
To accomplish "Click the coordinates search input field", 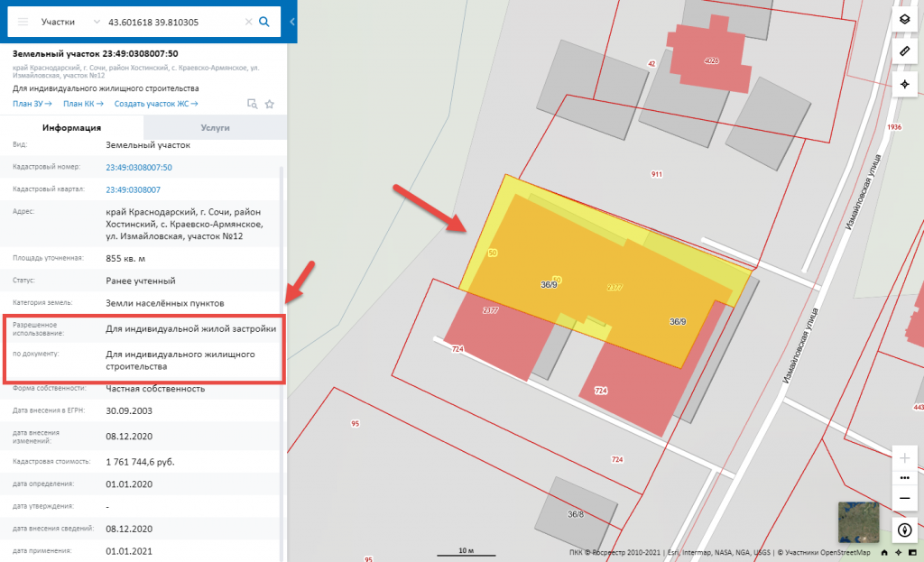I will 171,22.
